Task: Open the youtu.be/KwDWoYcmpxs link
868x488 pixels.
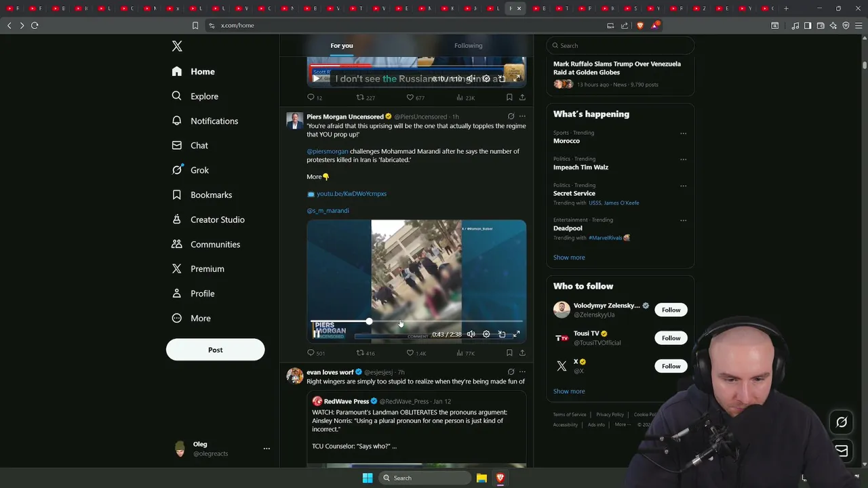Action: point(351,194)
